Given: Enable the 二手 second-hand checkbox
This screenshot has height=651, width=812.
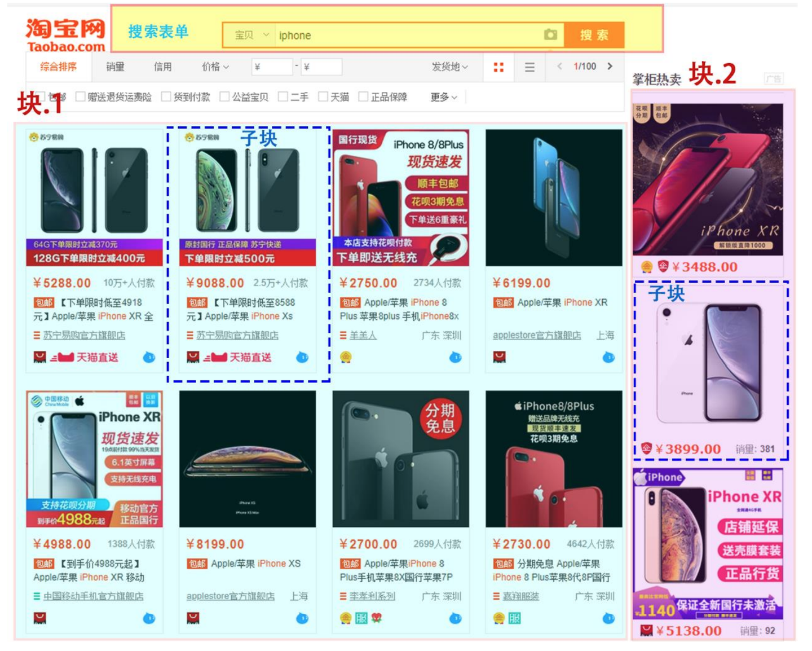Looking at the screenshot, I should coord(283,96).
